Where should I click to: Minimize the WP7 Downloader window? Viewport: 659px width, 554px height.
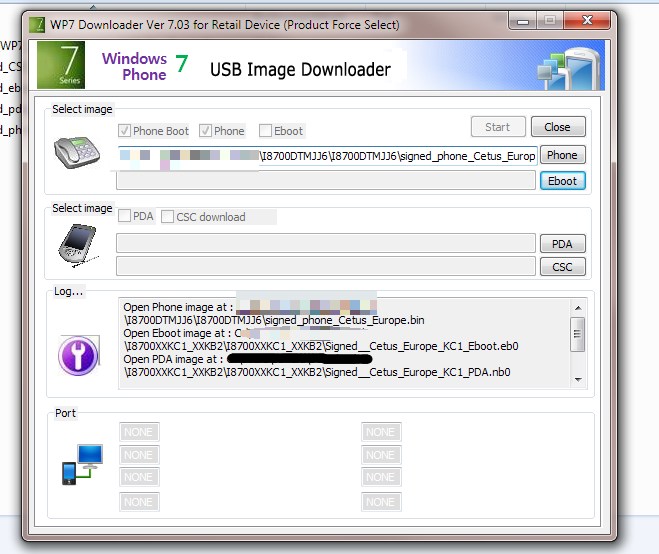pyautogui.click(x=522, y=21)
